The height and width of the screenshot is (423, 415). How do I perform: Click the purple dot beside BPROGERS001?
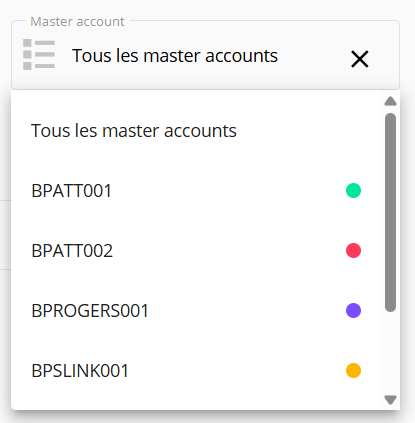pos(353,310)
